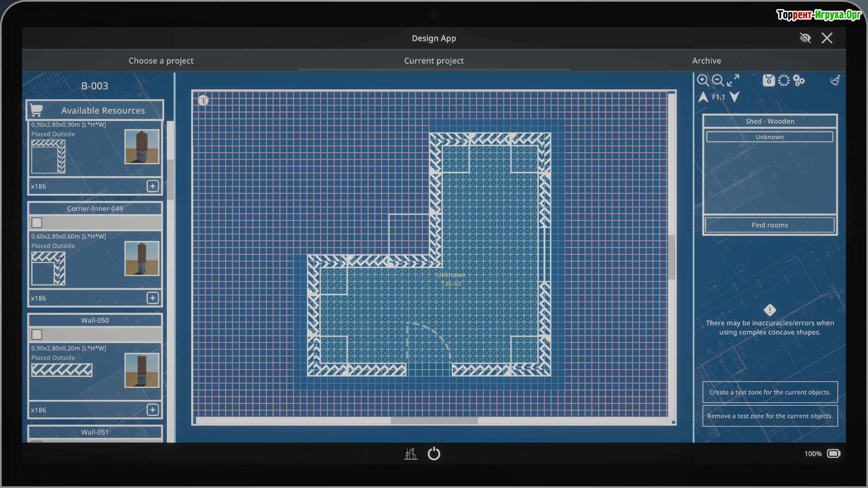Check the Wall-050 checkbox

37,334
